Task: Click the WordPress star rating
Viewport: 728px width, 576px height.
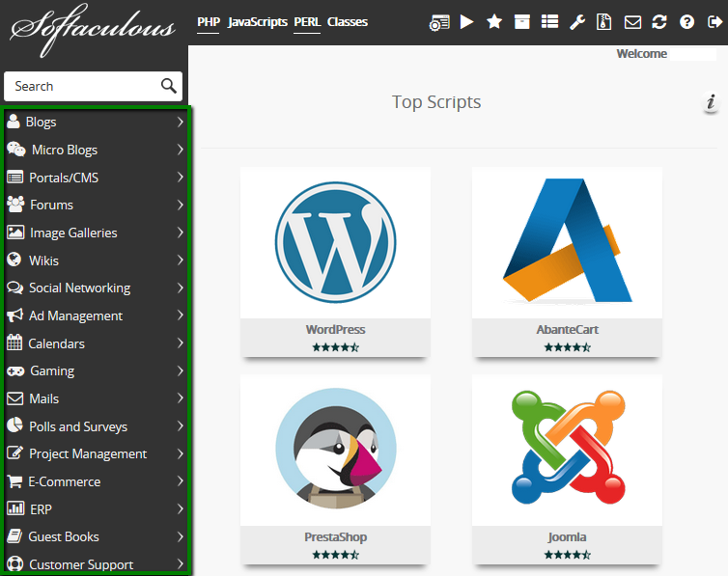Action: 335,347
